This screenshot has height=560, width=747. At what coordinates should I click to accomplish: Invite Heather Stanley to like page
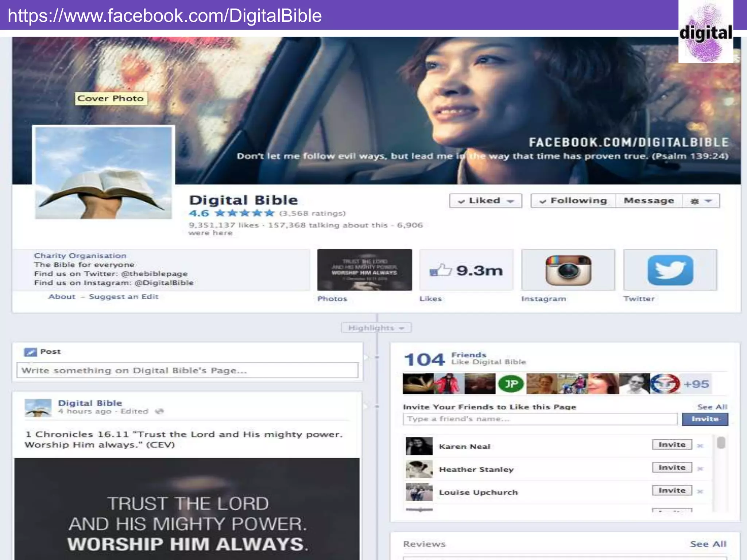[x=672, y=468]
